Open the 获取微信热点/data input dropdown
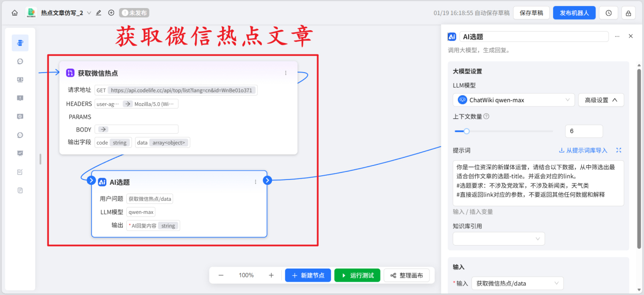 [517, 283]
